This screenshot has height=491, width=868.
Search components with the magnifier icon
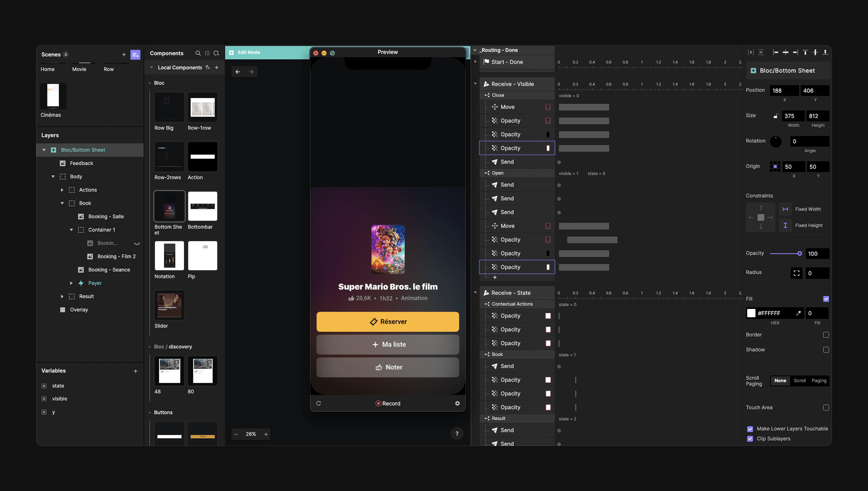198,53
